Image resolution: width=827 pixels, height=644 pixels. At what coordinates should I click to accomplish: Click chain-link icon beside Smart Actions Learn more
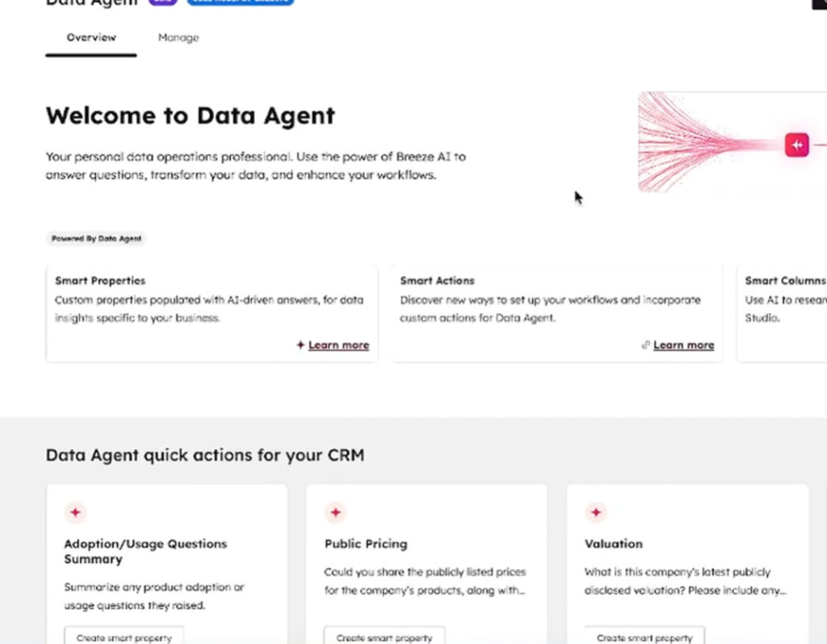point(645,345)
